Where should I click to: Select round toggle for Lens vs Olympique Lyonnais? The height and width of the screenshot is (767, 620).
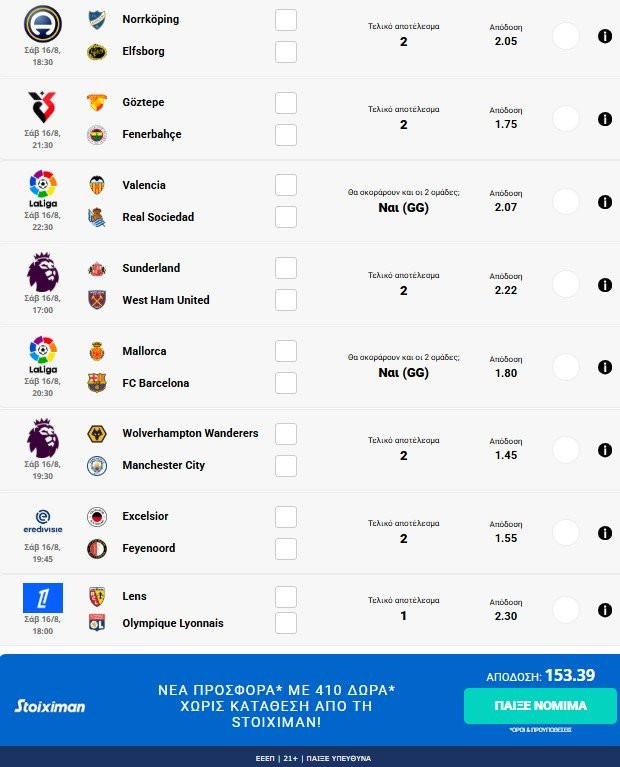pyautogui.click(x=566, y=610)
